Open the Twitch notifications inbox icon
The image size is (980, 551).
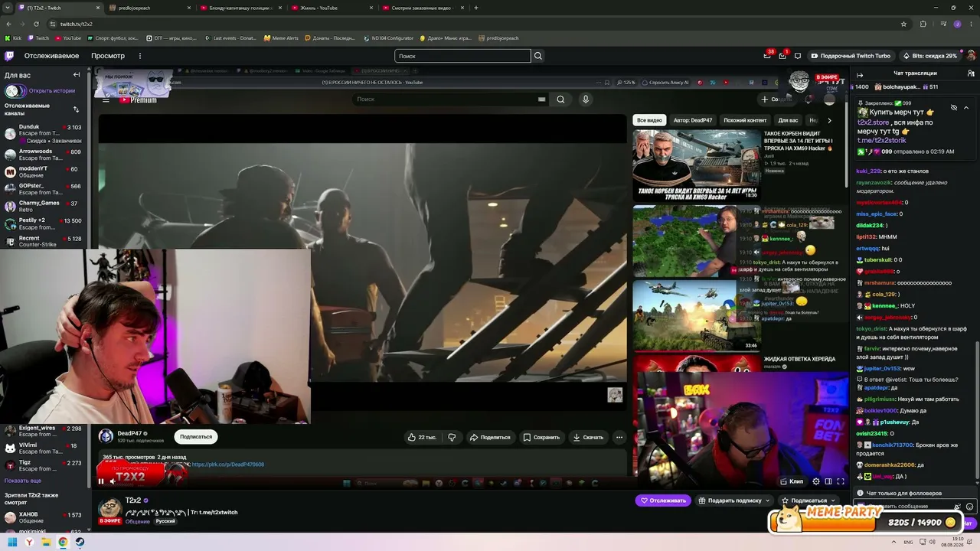click(782, 56)
